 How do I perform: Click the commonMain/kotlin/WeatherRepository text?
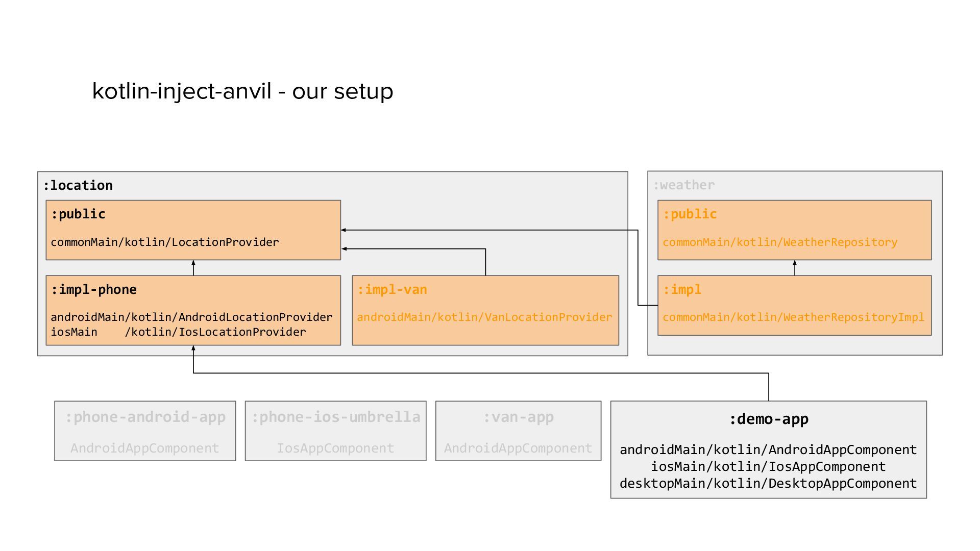[779, 242]
